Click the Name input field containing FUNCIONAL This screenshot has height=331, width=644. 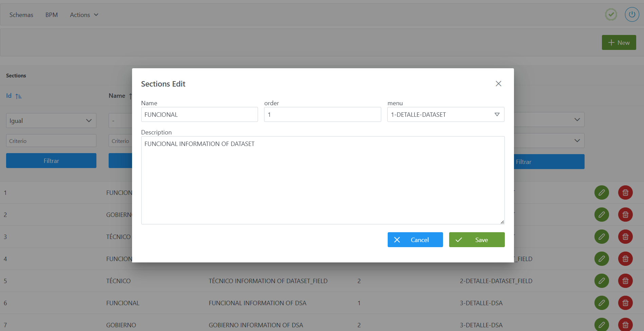click(199, 115)
